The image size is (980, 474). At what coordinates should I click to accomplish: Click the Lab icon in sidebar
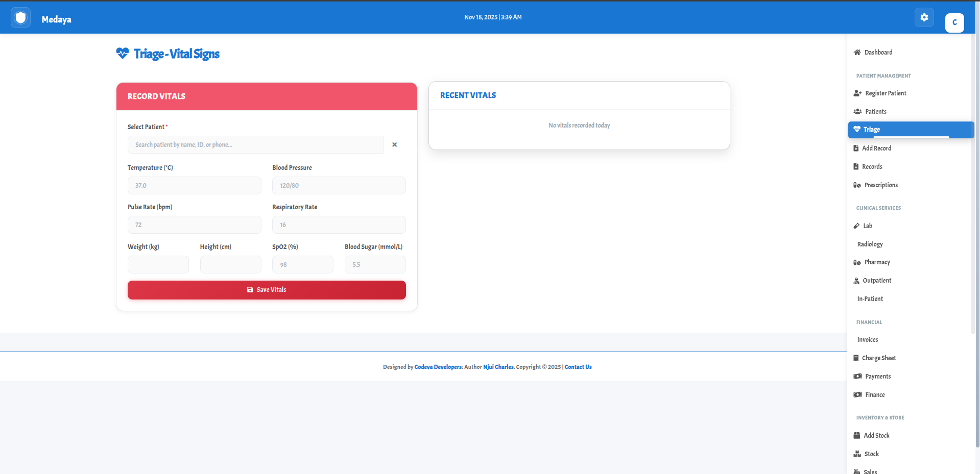click(x=856, y=226)
